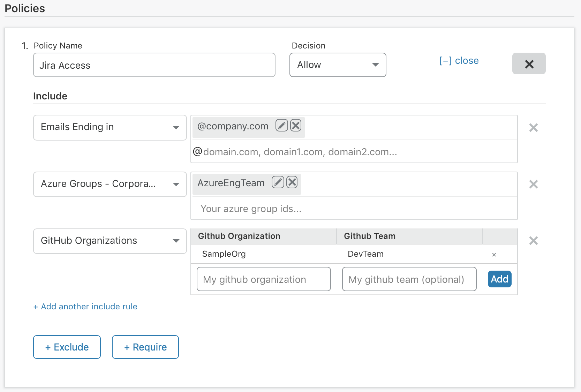Focus the My github team field

(409, 279)
